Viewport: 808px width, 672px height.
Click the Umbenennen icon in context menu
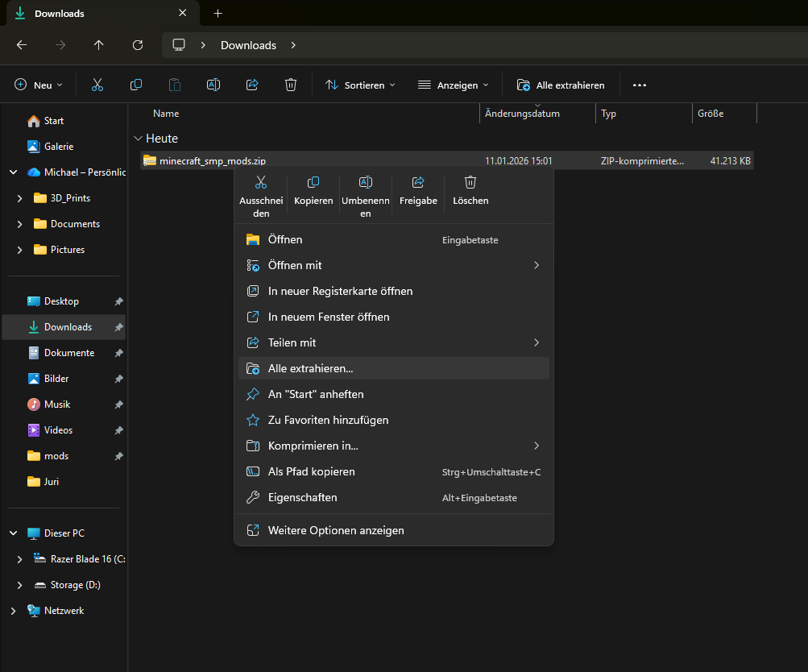(x=365, y=183)
